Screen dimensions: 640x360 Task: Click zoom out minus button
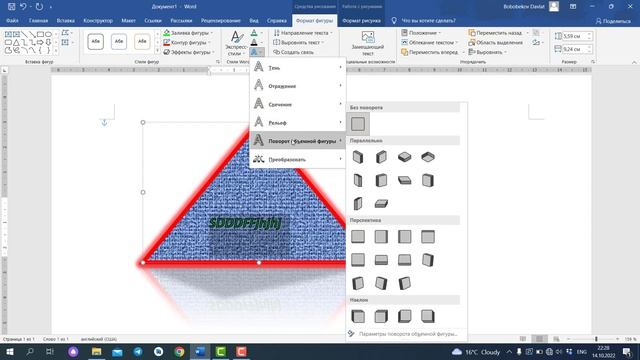point(568,339)
